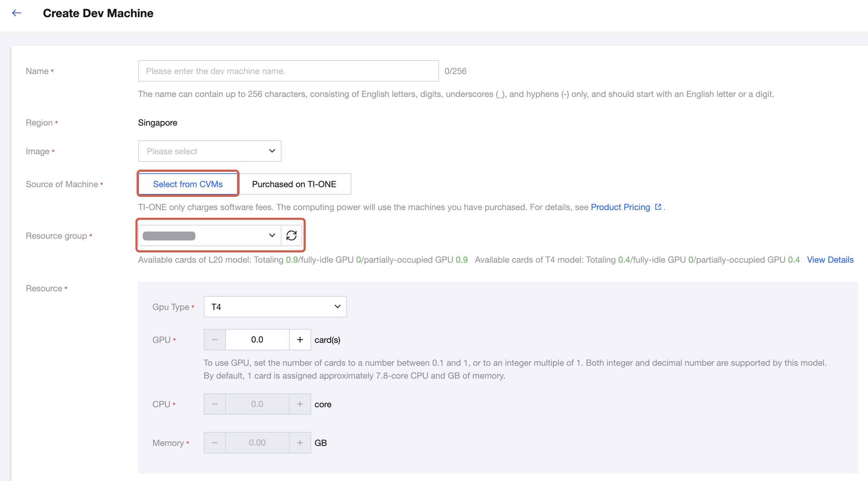
Task: Click the Product Pricing external link icon
Action: click(x=658, y=207)
